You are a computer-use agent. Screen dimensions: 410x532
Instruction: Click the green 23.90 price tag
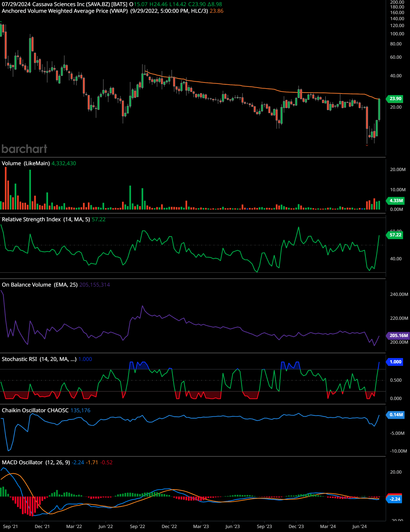395,99
